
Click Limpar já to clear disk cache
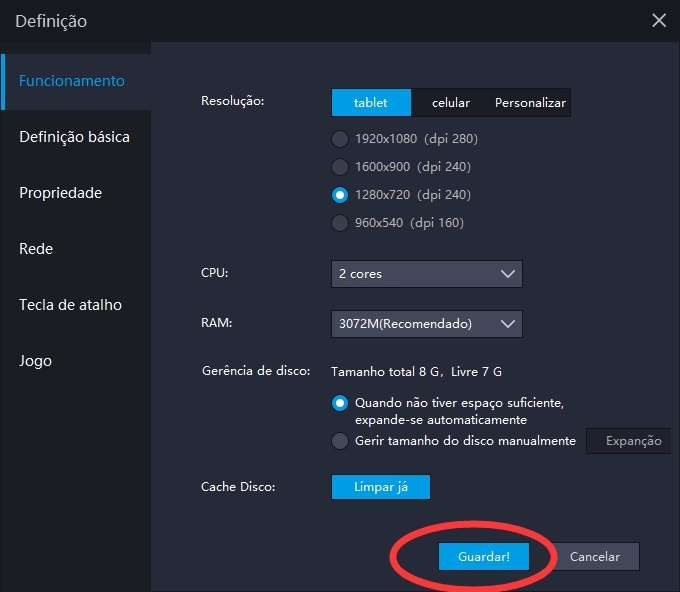(x=380, y=487)
